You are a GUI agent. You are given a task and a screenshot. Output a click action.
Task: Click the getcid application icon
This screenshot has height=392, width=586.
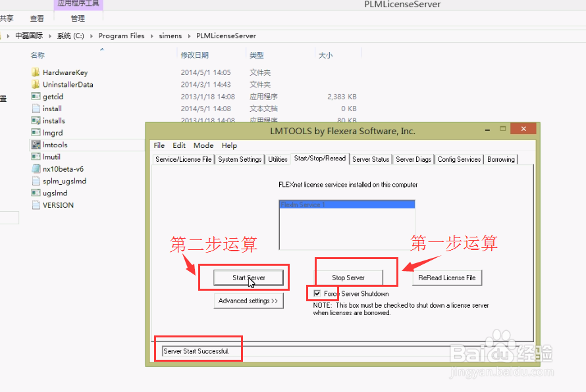(36, 96)
